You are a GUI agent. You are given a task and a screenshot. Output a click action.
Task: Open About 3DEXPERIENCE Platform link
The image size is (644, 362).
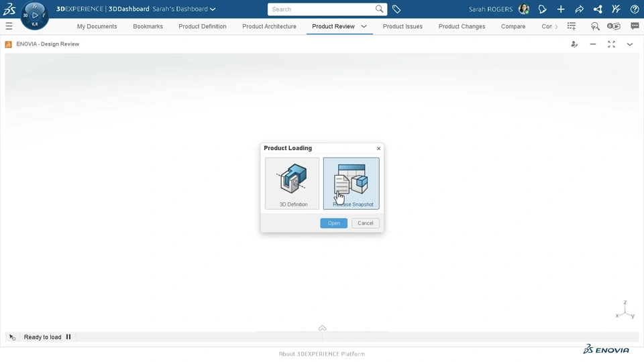click(321, 354)
